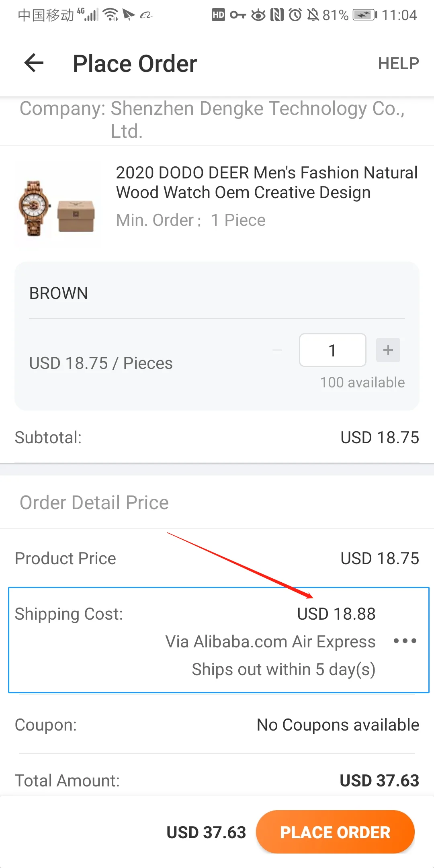Open the product title DODO DEER watch
The width and height of the screenshot is (434, 868).
click(266, 182)
